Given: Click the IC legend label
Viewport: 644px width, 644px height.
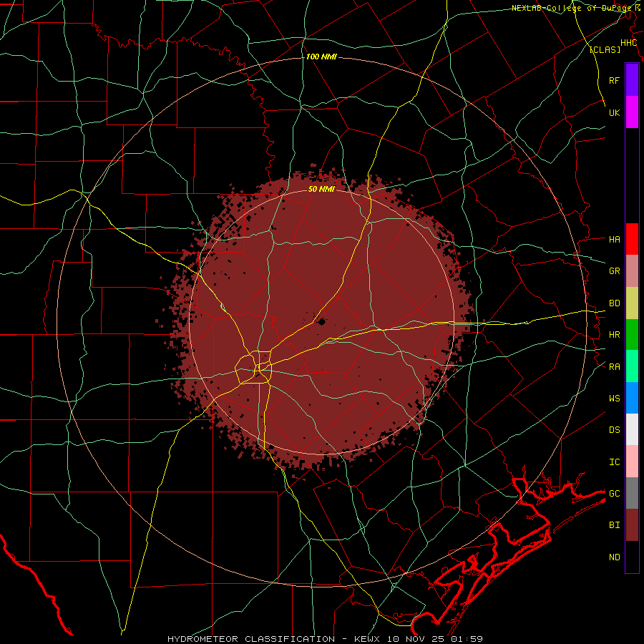Looking at the screenshot, I should click(614, 462).
